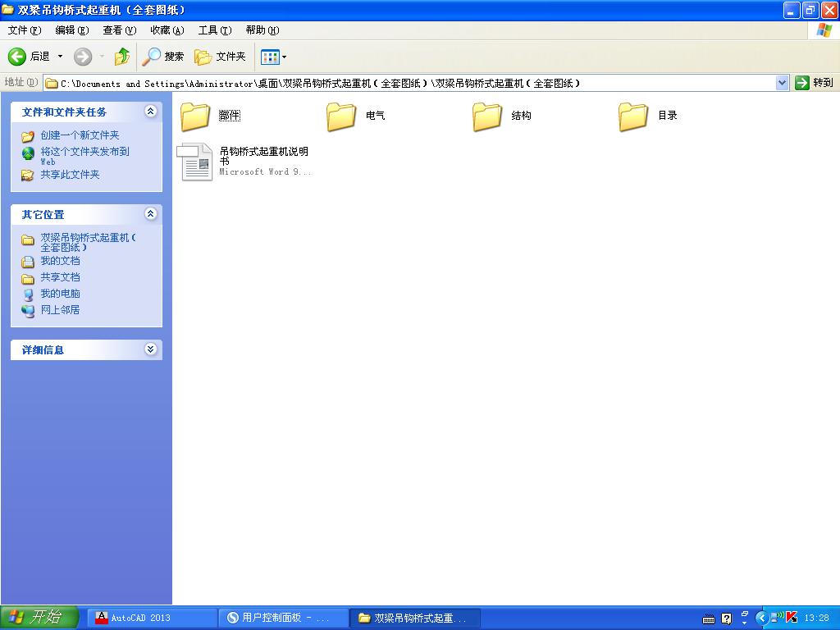Click the 部件 folder name label

[230, 115]
